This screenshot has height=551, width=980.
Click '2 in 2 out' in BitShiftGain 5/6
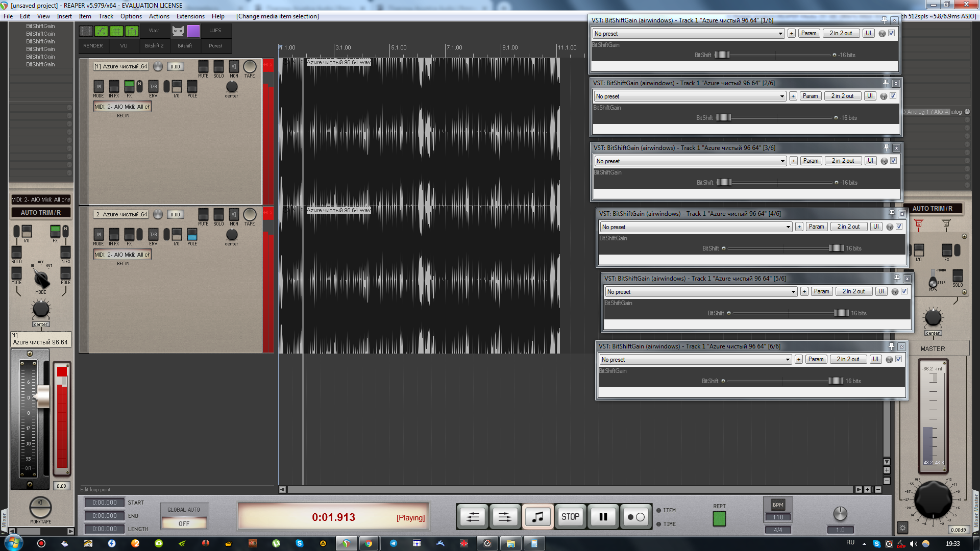click(x=853, y=291)
